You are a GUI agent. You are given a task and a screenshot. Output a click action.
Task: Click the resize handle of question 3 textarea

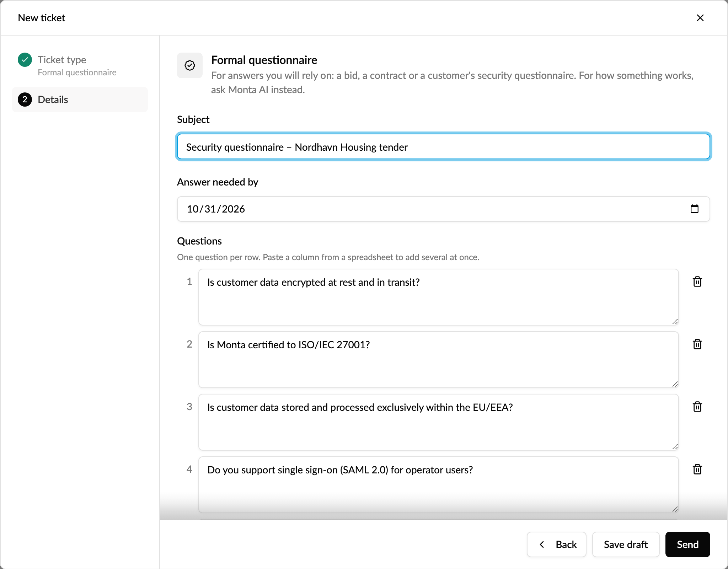(675, 447)
